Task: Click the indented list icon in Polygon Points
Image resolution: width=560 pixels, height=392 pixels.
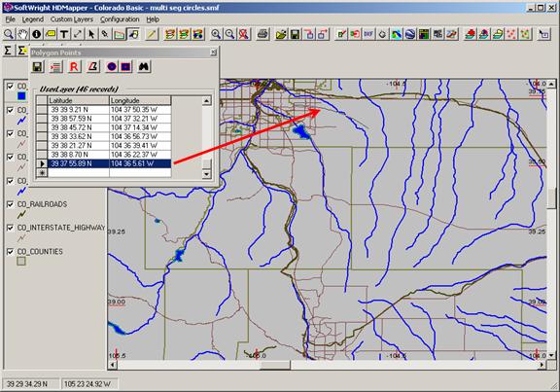Action: point(55,67)
